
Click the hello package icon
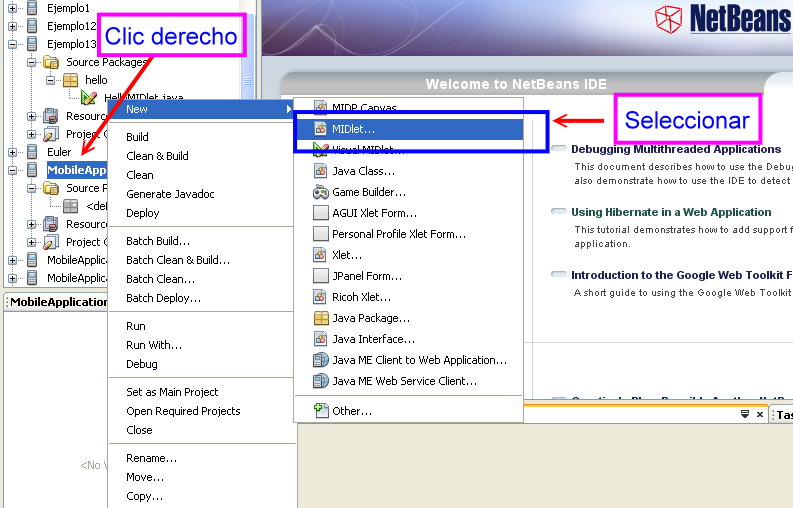click(70, 80)
